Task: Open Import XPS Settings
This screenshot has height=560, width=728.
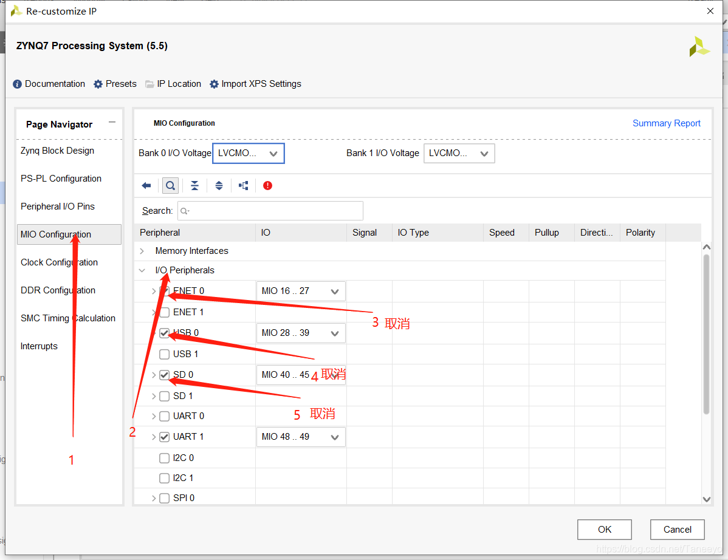Action: click(x=255, y=84)
